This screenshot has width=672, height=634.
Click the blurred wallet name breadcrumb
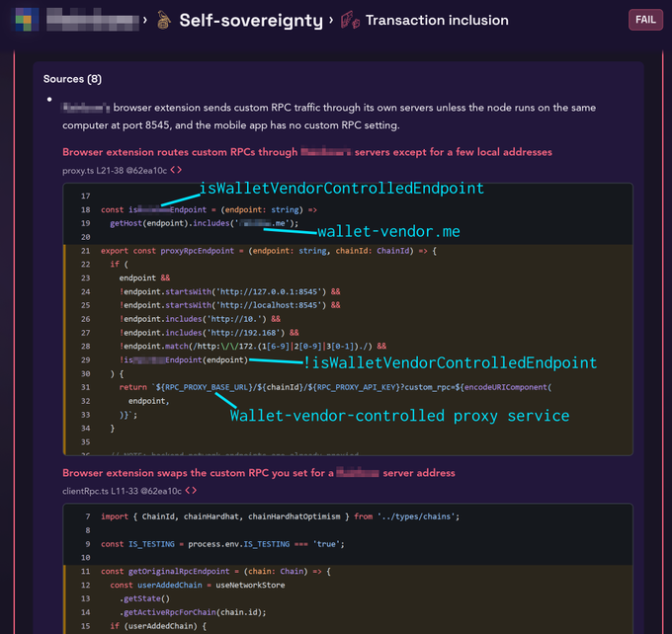click(93, 20)
